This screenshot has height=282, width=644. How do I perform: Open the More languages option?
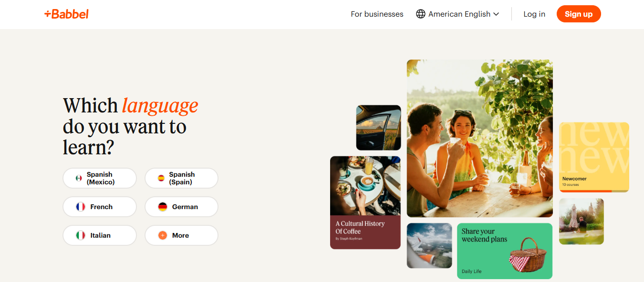[181, 235]
